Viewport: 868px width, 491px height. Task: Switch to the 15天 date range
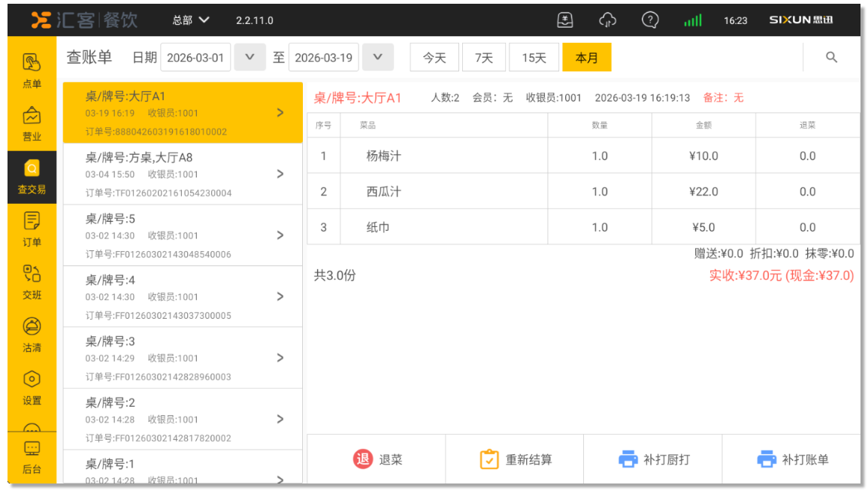tap(534, 57)
